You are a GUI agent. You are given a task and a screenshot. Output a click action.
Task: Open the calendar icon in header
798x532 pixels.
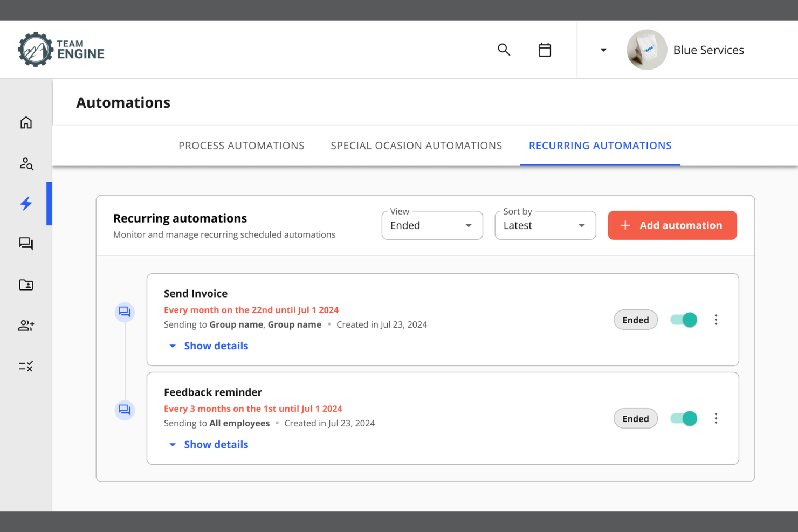point(545,50)
